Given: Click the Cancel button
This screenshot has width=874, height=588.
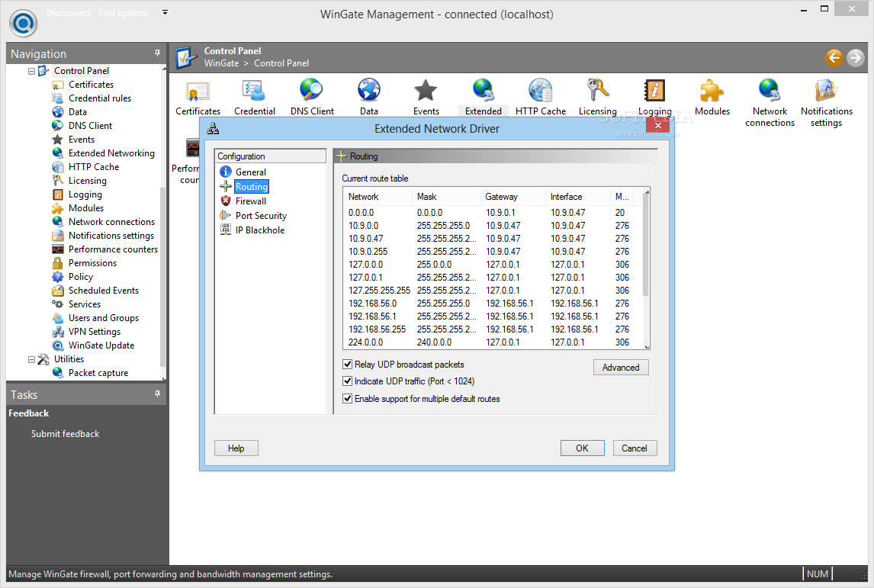Looking at the screenshot, I should click(x=635, y=448).
